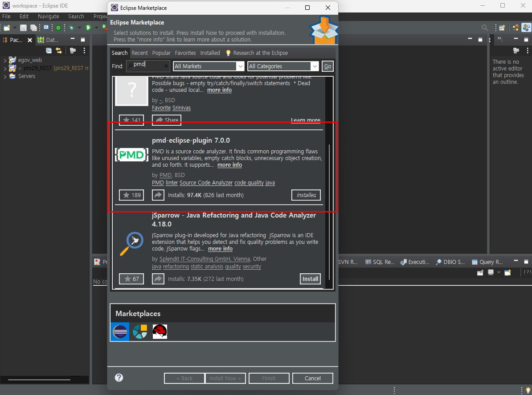Toggle Link with Editor arrows icon
Image resolution: width=532 pixels, height=395 pixels.
[x=59, y=50]
